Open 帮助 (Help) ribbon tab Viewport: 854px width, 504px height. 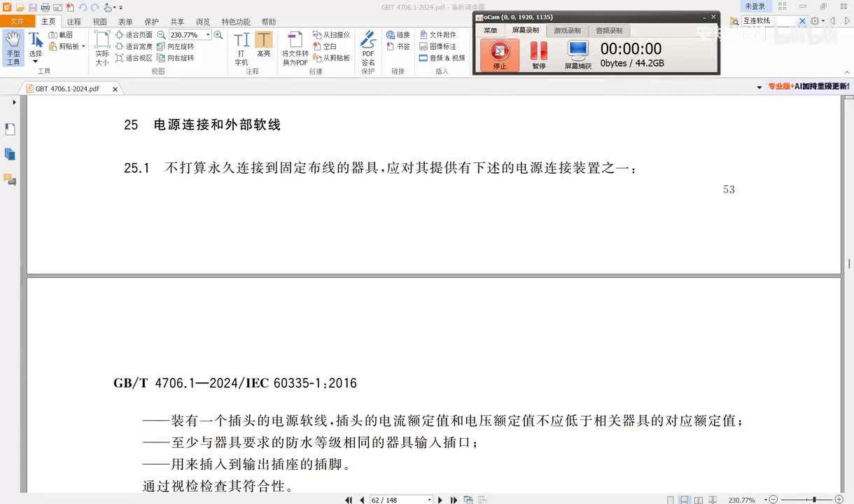tap(268, 22)
